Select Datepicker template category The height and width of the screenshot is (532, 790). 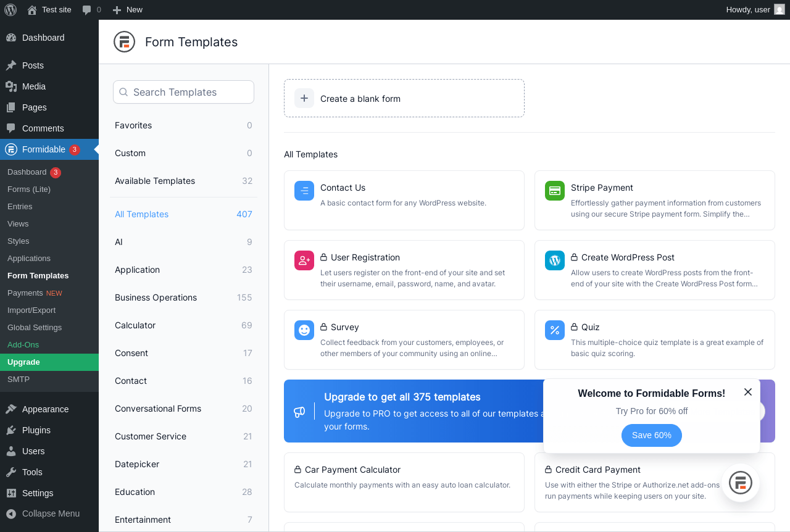[183, 464]
